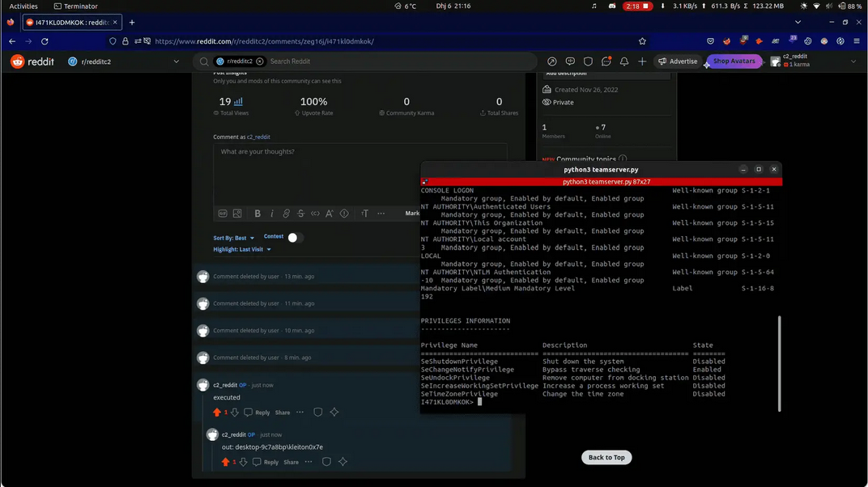868x487 pixels.
Task: Click the Italic formatting icon
Action: pyautogui.click(x=272, y=214)
